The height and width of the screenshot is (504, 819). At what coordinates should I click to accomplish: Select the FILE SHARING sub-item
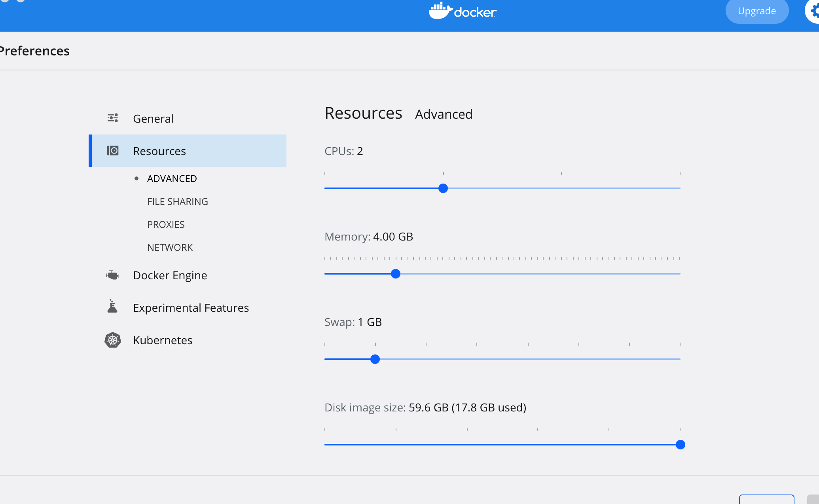(x=178, y=201)
